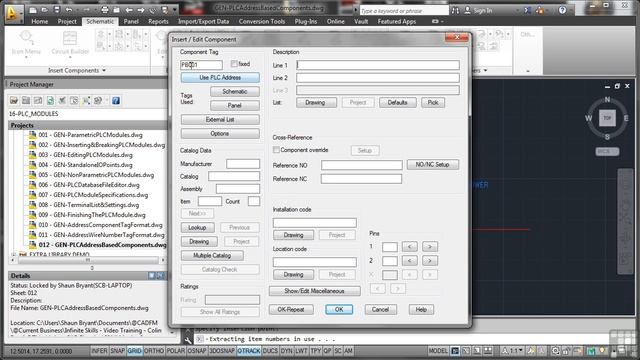This screenshot has width=640, height=360.
Task: Toggle OTRACK in the status bar
Action: 249,351
